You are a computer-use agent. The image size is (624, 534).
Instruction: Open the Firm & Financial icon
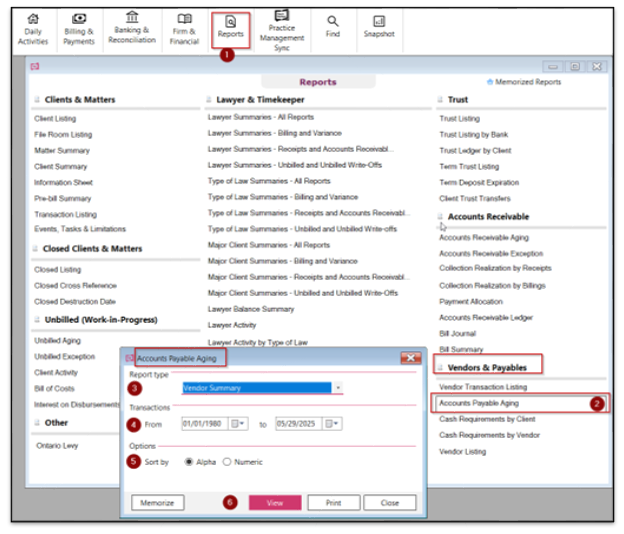point(184,30)
